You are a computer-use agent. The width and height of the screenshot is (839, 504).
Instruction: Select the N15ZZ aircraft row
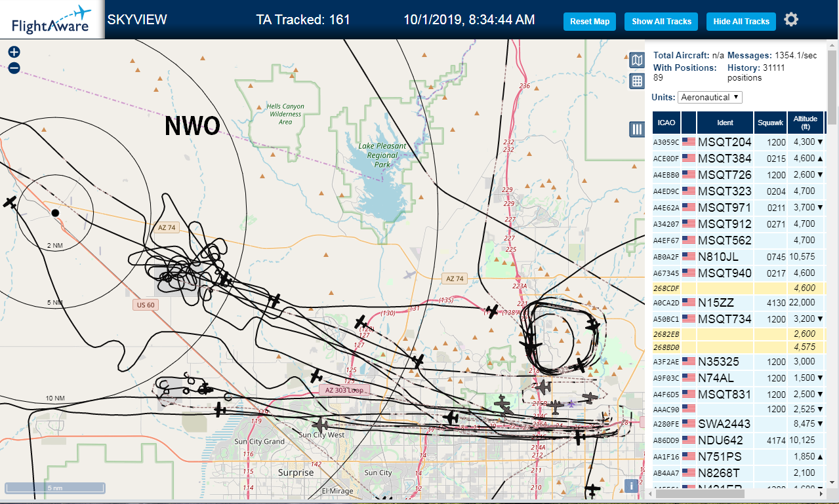pyautogui.click(x=738, y=302)
